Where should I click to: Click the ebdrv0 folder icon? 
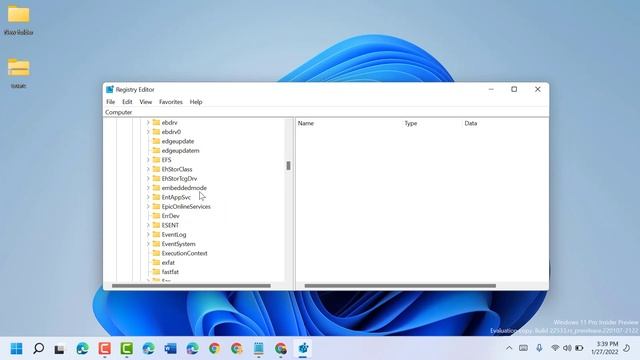coord(156,131)
